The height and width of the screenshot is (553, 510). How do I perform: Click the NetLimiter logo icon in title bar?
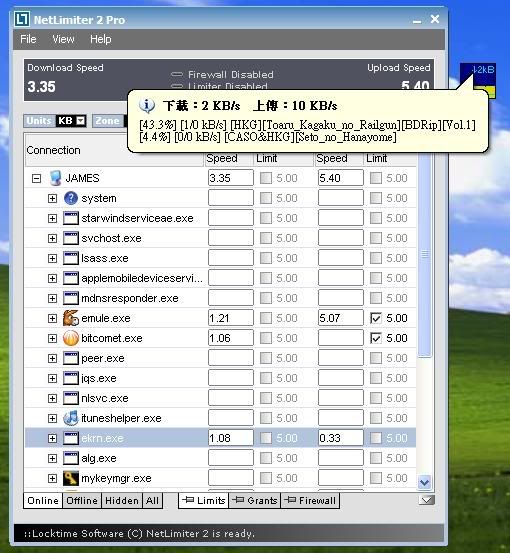22,19
